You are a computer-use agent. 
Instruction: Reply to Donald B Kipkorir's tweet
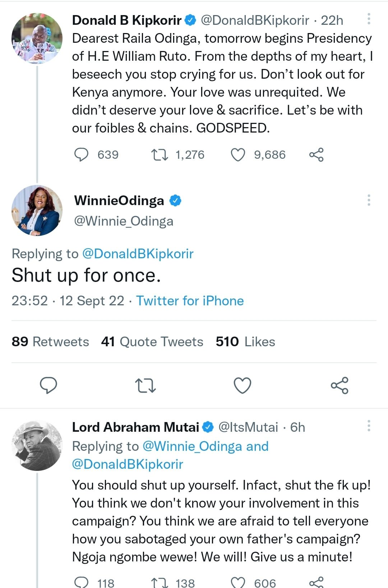81,155
